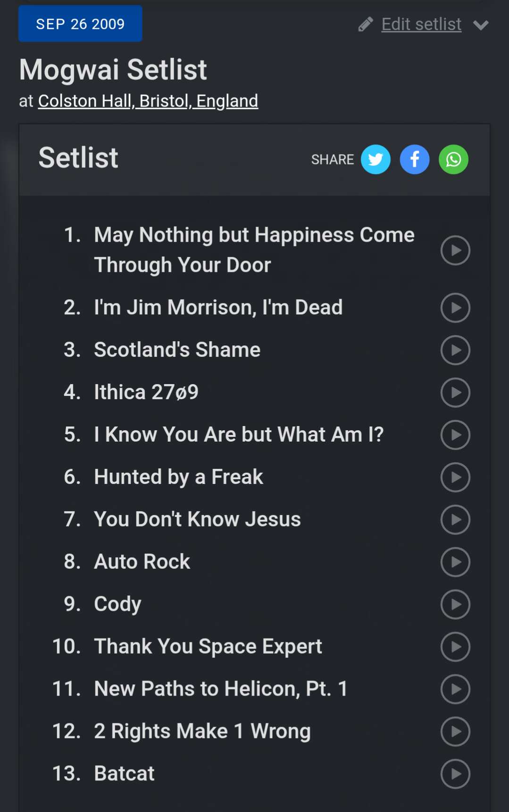
Task: Open Colston Hall, Bristol, England venue link
Action: (148, 101)
